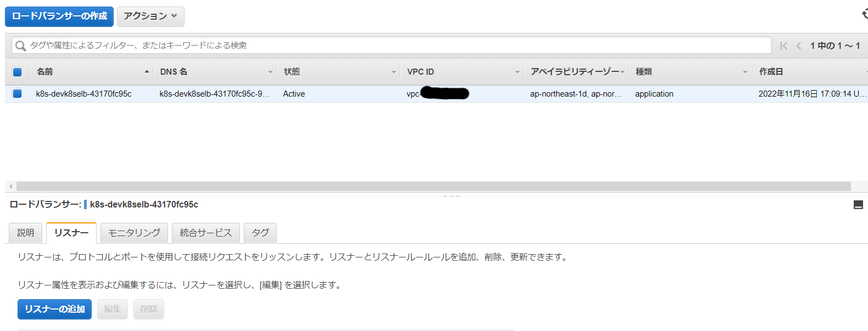Focus the tag and attribute filter search field
Screen dimensions: 868x331
(x=395, y=46)
